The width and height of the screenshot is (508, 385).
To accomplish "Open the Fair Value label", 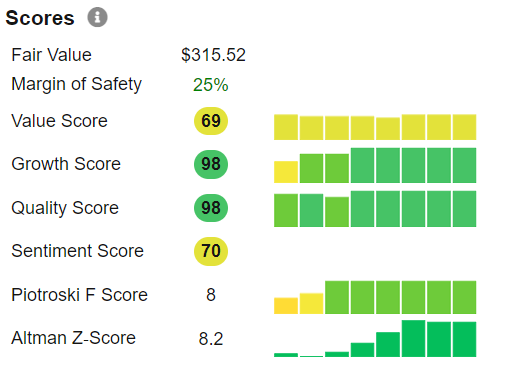I will [51, 55].
